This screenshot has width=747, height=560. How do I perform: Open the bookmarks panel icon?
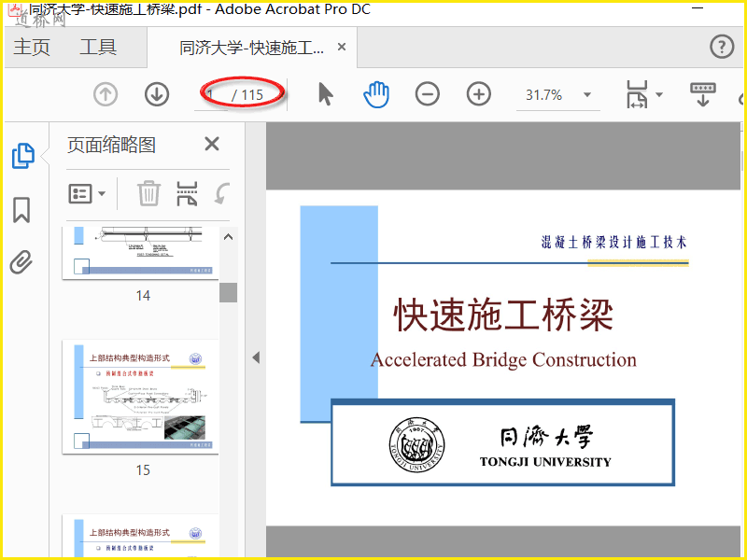click(x=21, y=210)
